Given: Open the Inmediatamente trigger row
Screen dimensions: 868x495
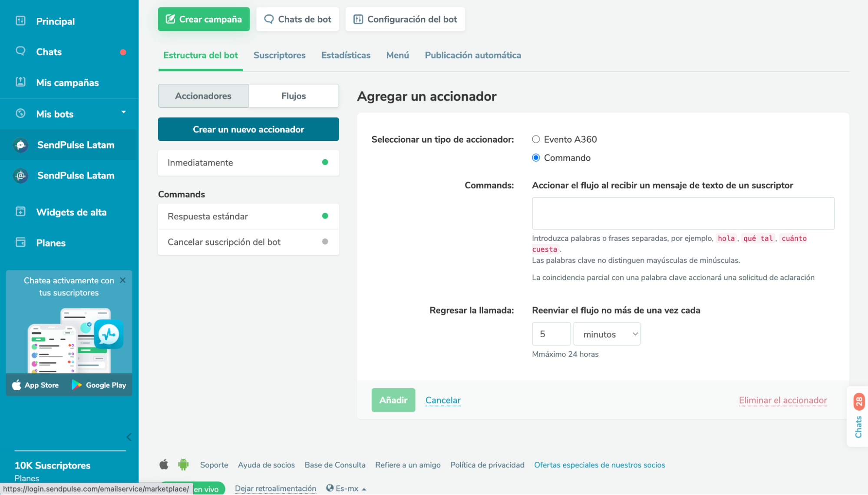Looking at the screenshot, I should [x=248, y=163].
